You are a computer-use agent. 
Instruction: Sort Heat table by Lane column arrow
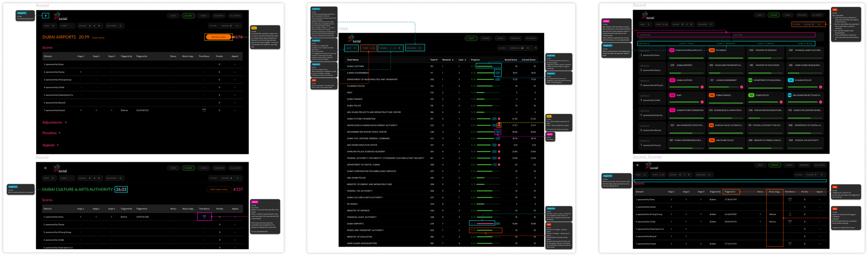465,59
